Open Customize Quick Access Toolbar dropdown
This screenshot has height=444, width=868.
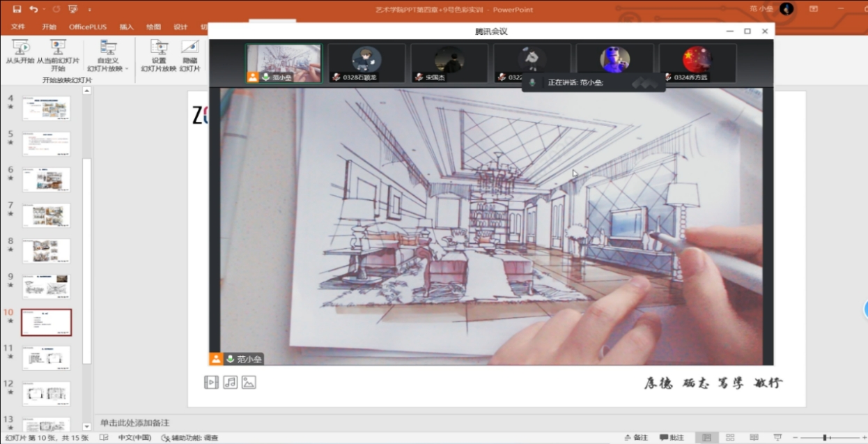90,10
